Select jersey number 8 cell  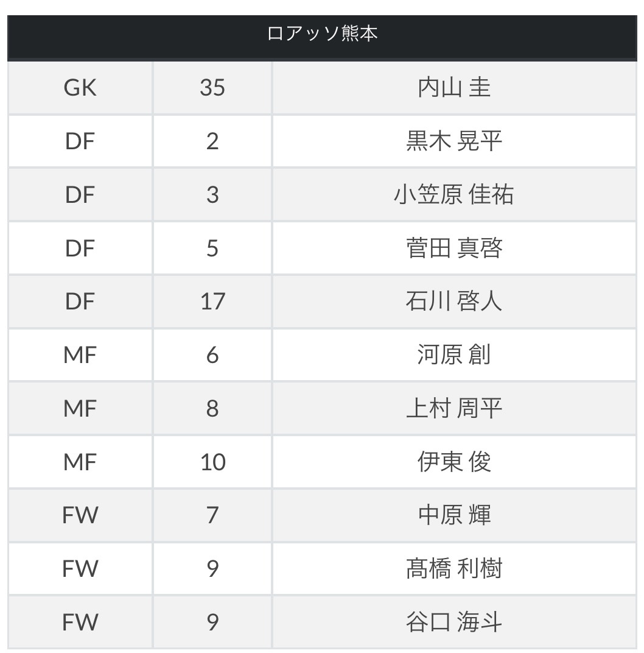click(x=212, y=408)
